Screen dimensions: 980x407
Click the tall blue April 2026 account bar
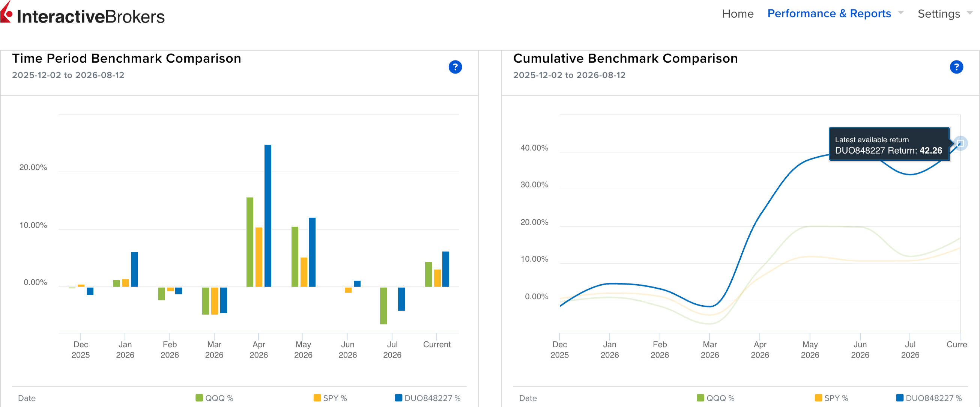pos(268,216)
